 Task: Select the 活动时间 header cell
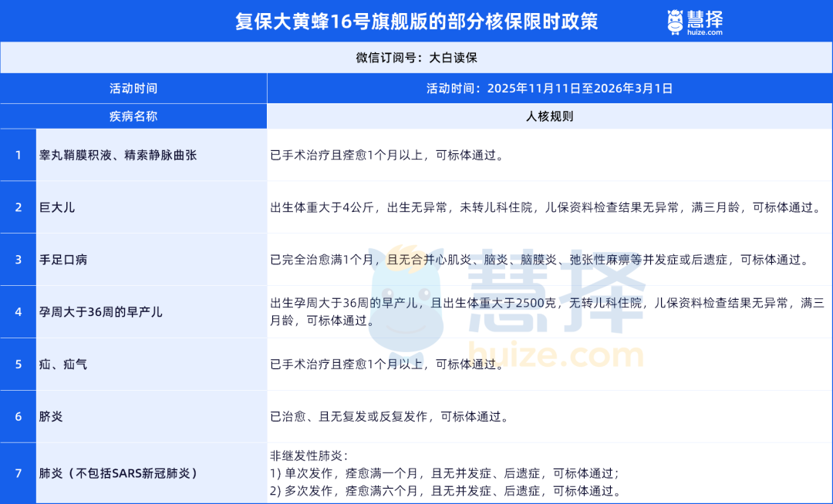pos(133,88)
